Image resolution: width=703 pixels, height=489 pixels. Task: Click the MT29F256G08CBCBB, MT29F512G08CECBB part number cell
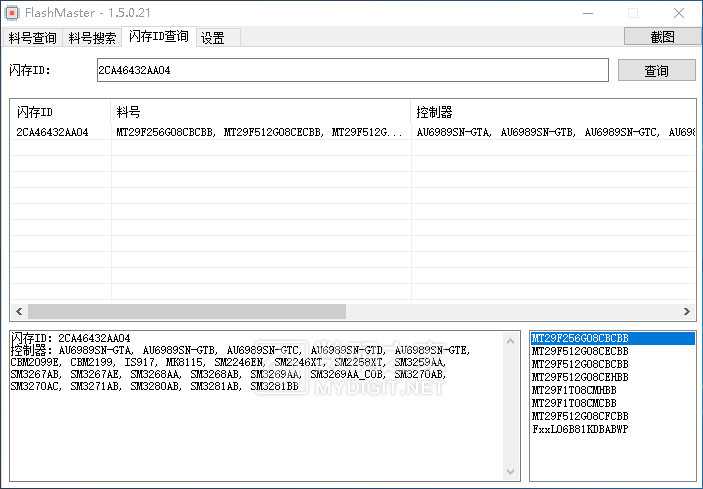pyautogui.click(x=259, y=132)
